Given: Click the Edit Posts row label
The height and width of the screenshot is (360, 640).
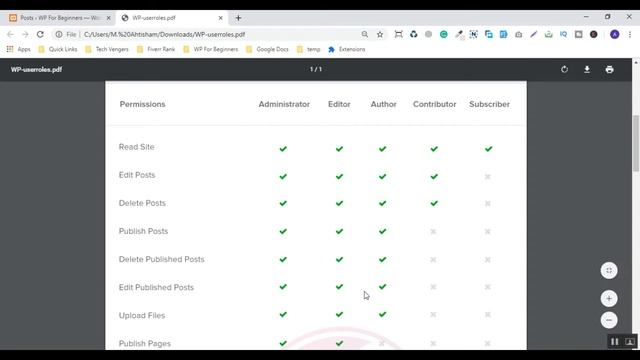Looking at the screenshot, I should tap(137, 175).
